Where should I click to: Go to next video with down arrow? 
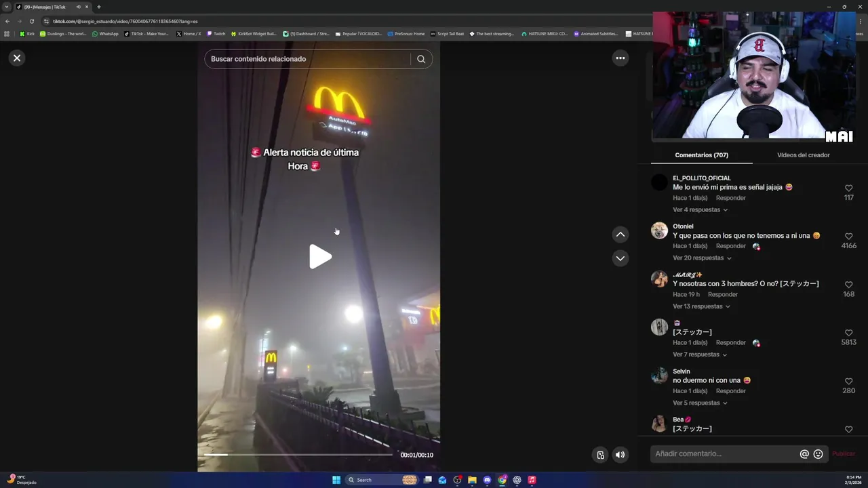[620, 258]
